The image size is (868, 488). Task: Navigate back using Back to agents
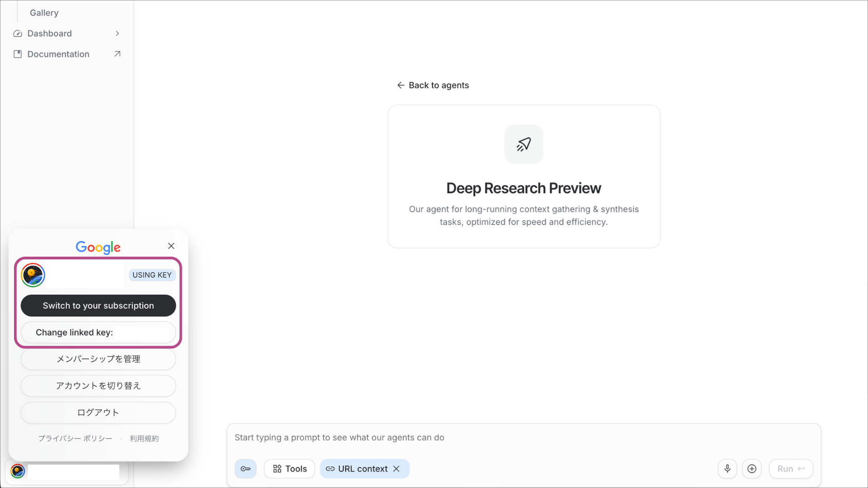(432, 85)
